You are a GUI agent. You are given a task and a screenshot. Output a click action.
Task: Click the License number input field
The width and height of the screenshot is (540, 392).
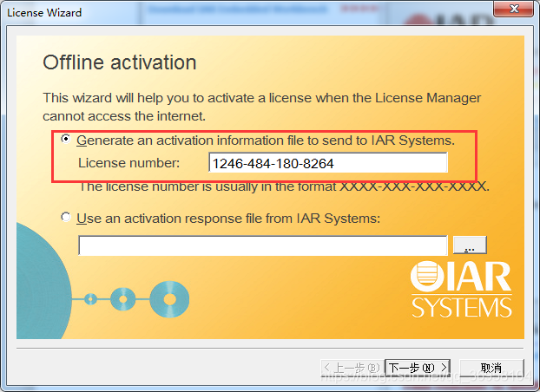click(x=328, y=163)
